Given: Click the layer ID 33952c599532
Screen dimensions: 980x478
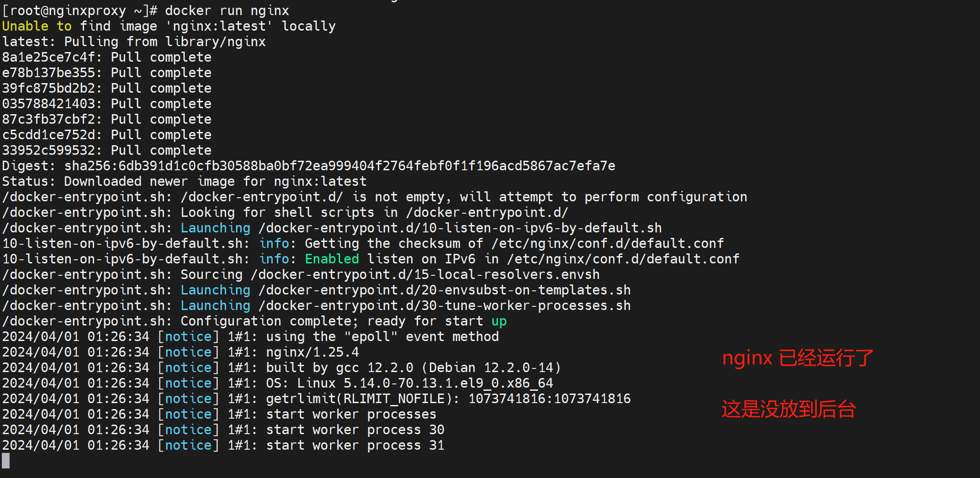Looking at the screenshot, I should pyautogui.click(x=49, y=150).
